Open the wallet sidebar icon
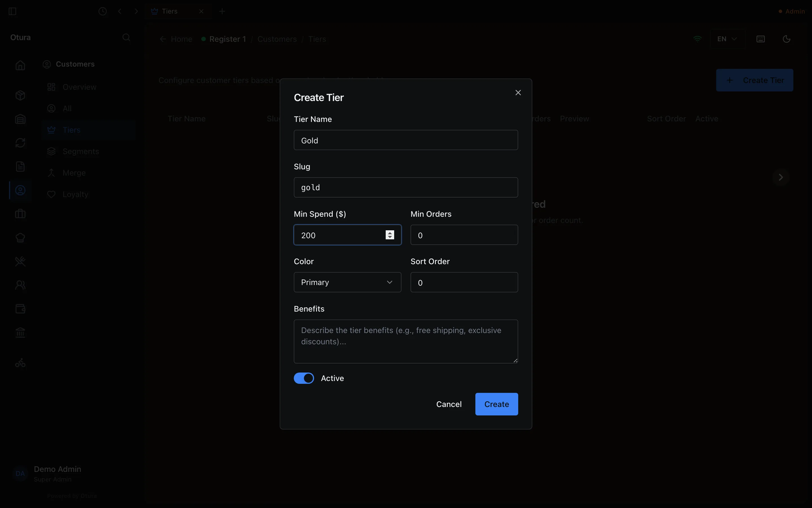Screen dimensions: 812x508 click(x=21, y=309)
